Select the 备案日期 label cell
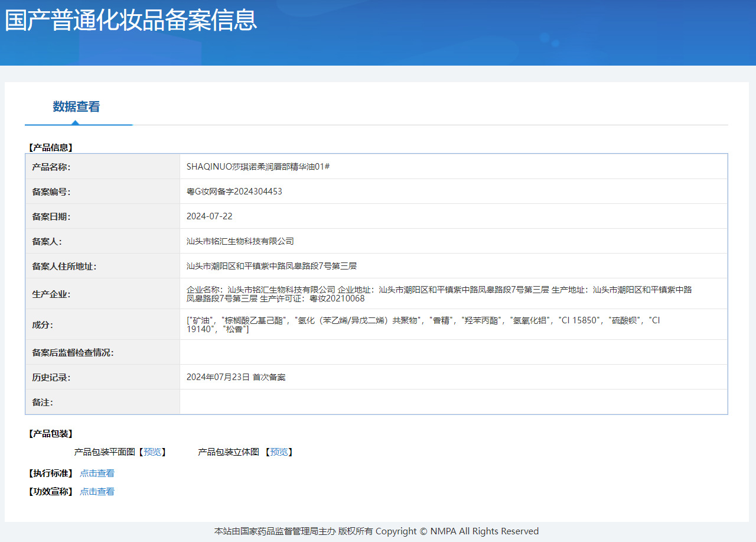This screenshot has height=542, width=756. tap(103, 216)
